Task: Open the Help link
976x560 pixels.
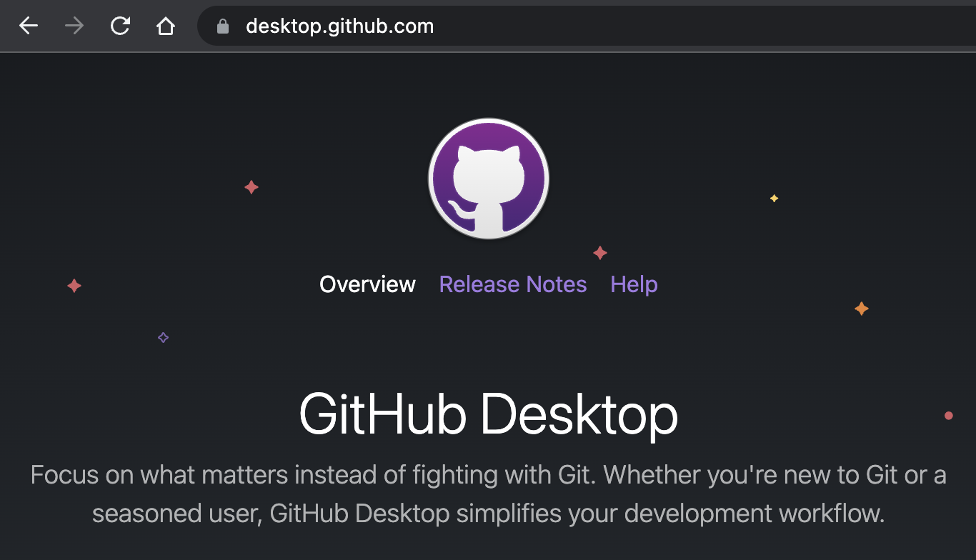Action: coord(634,284)
